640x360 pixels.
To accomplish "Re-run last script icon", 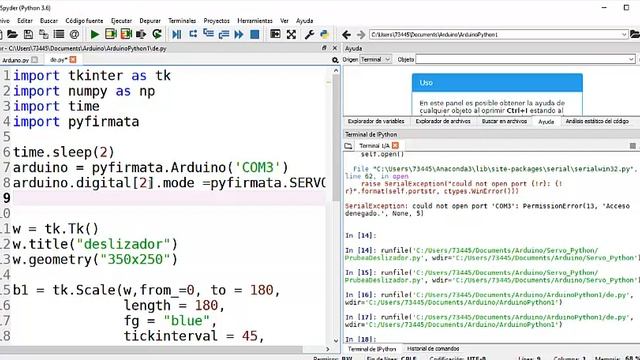I will coord(157,34).
